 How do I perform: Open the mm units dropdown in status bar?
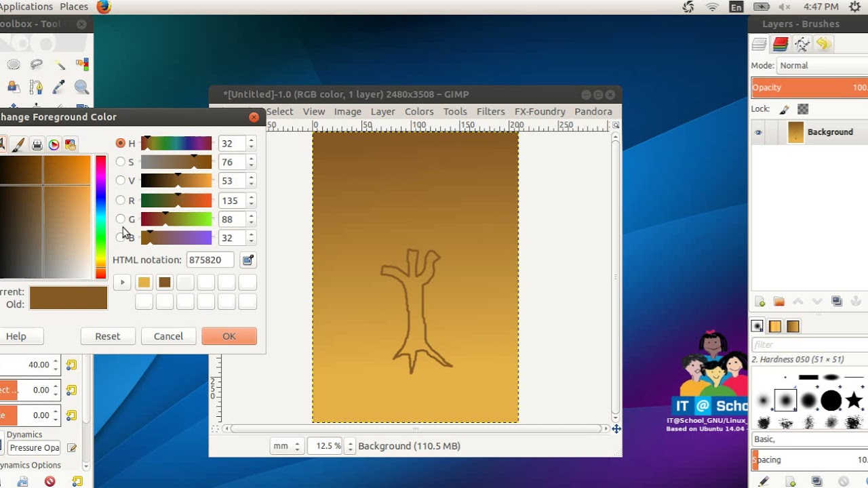pyautogui.click(x=288, y=446)
